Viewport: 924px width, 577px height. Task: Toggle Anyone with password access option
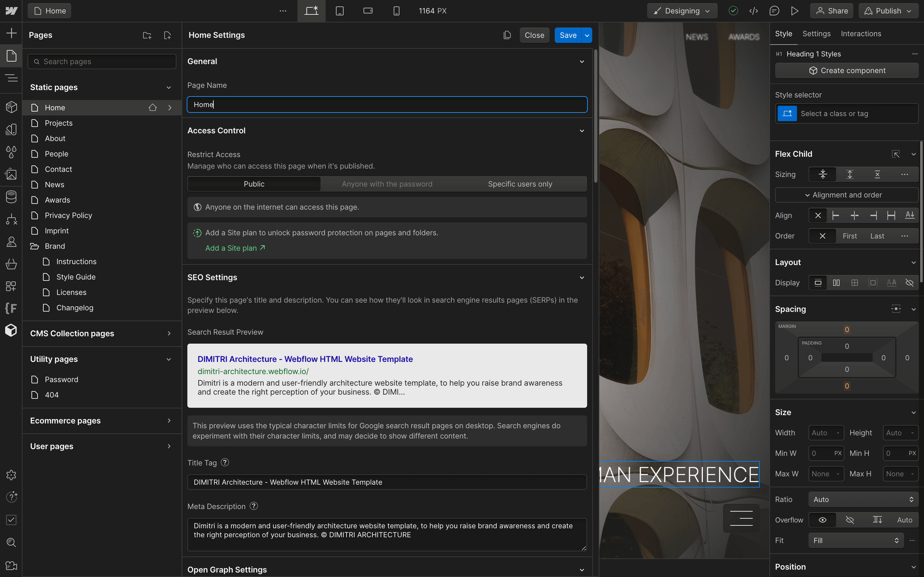coord(387,183)
